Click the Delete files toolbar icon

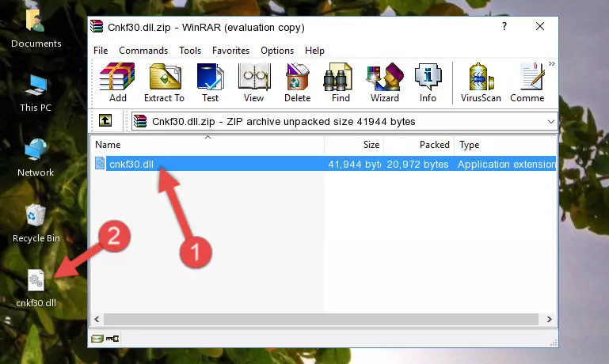tap(298, 82)
